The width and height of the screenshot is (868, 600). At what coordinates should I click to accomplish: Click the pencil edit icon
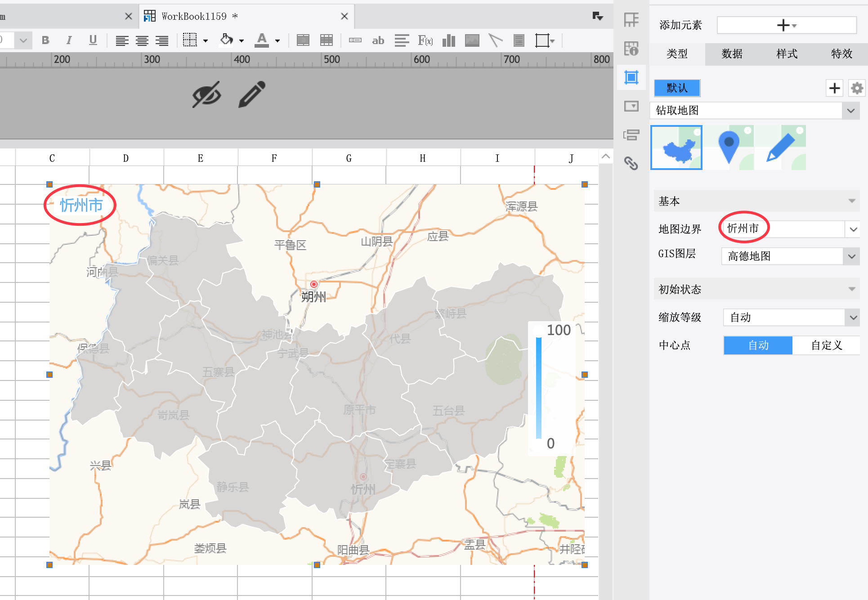coord(252,94)
